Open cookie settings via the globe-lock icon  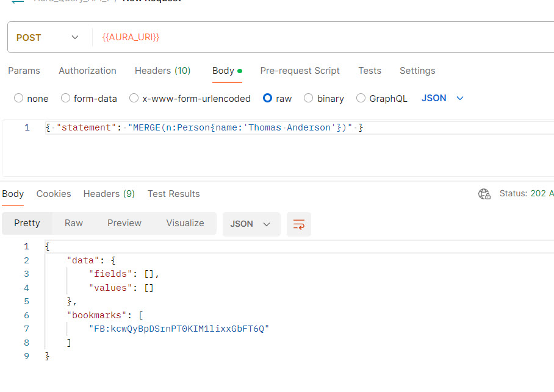tap(484, 194)
